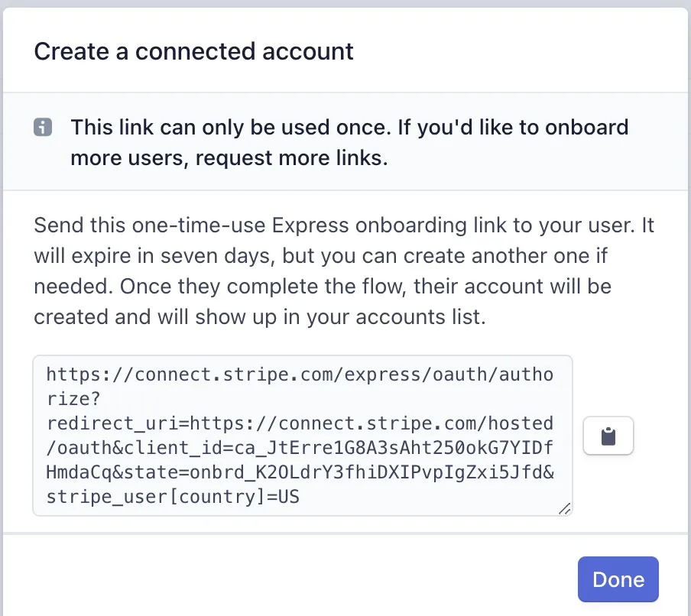Place cursor on the 'https://connect.stripe.com/express' line
Screen dimensions: 691x616
click(x=300, y=374)
